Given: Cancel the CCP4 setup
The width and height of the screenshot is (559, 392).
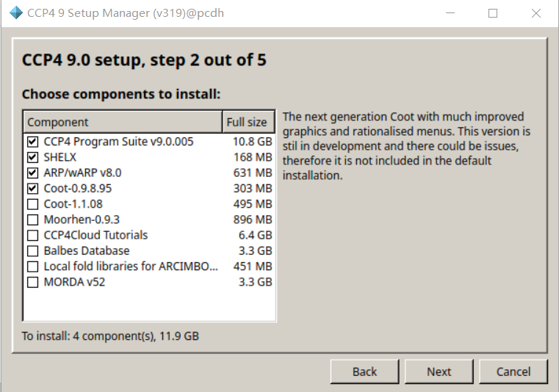Looking at the screenshot, I should tap(513, 371).
